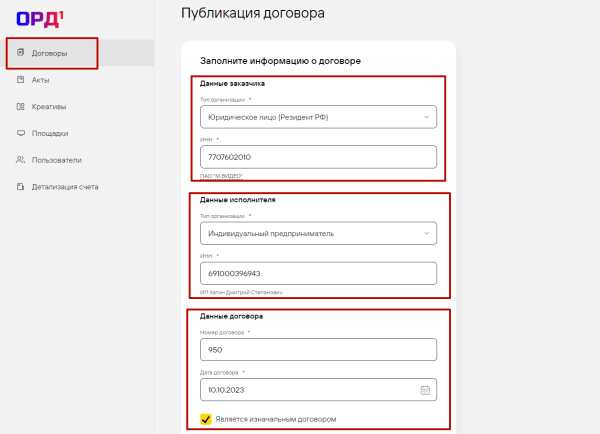
Task: Click Номер договора field with 950
Action: 318,349
